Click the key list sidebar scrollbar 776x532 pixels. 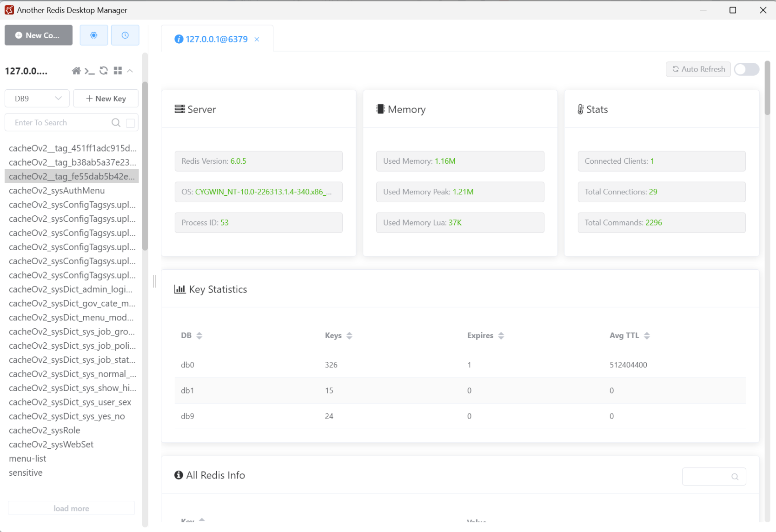(145, 166)
